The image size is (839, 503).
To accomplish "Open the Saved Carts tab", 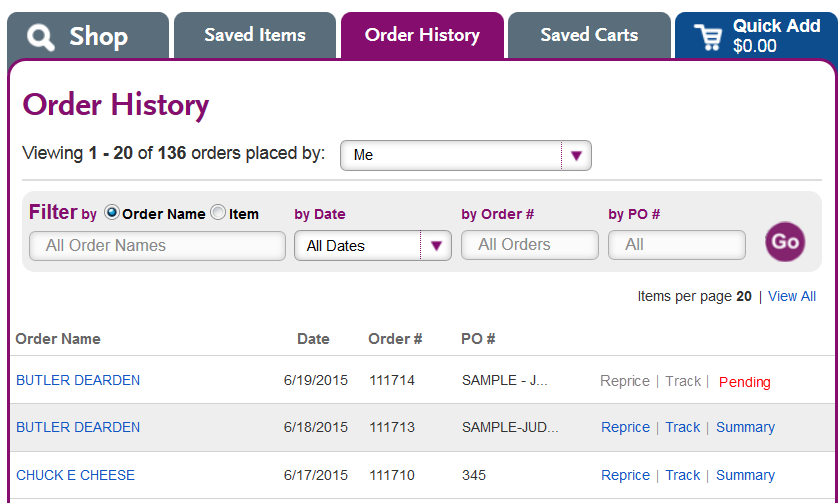I will pyautogui.click(x=589, y=35).
